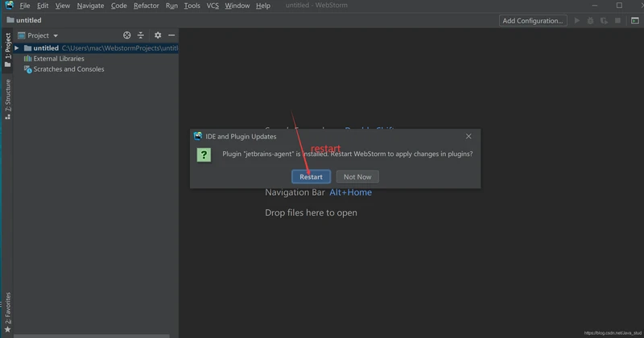
Task: Click the Locate/Select Opened File target icon
Action: (126, 35)
